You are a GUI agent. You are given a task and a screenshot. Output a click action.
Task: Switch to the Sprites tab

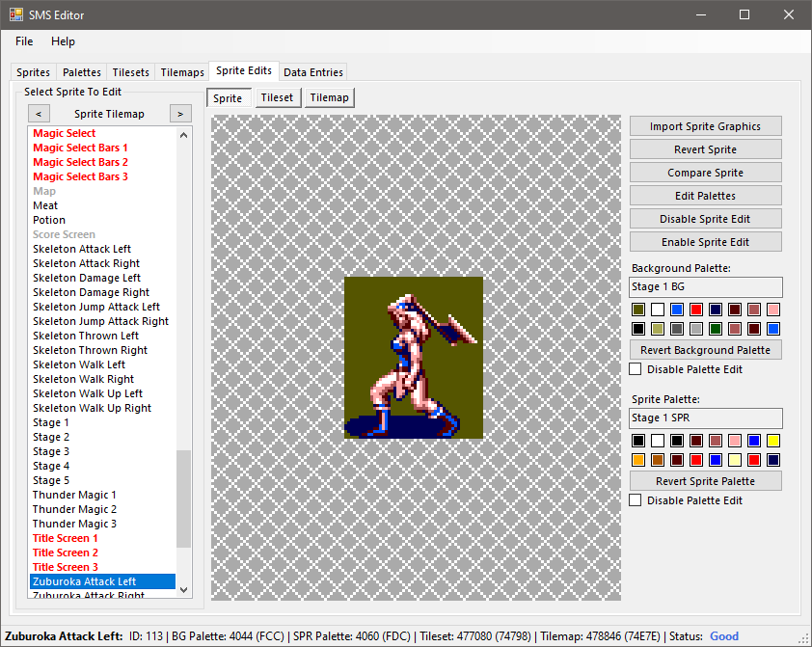33,72
